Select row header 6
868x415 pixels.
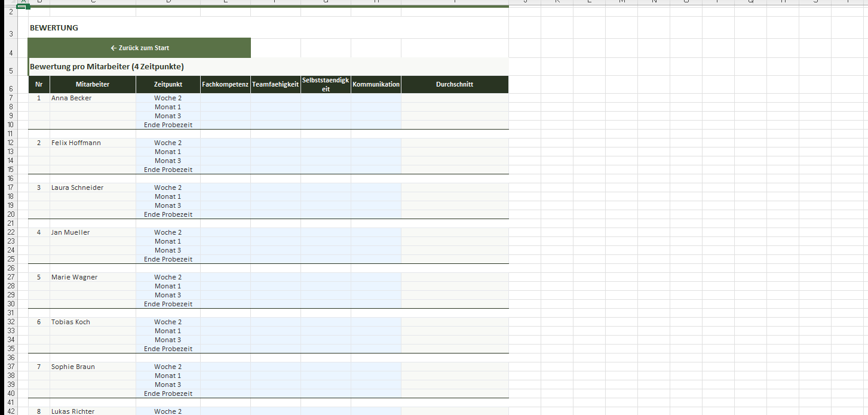(x=11, y=88)
